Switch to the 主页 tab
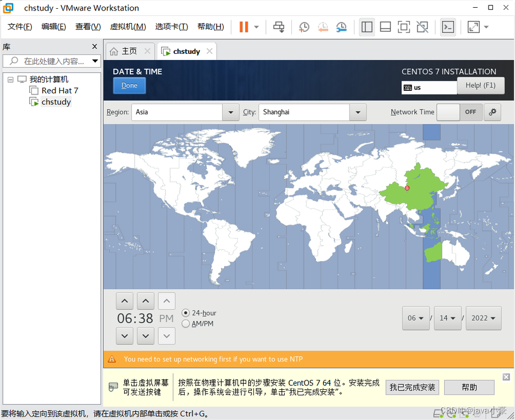 129,51
